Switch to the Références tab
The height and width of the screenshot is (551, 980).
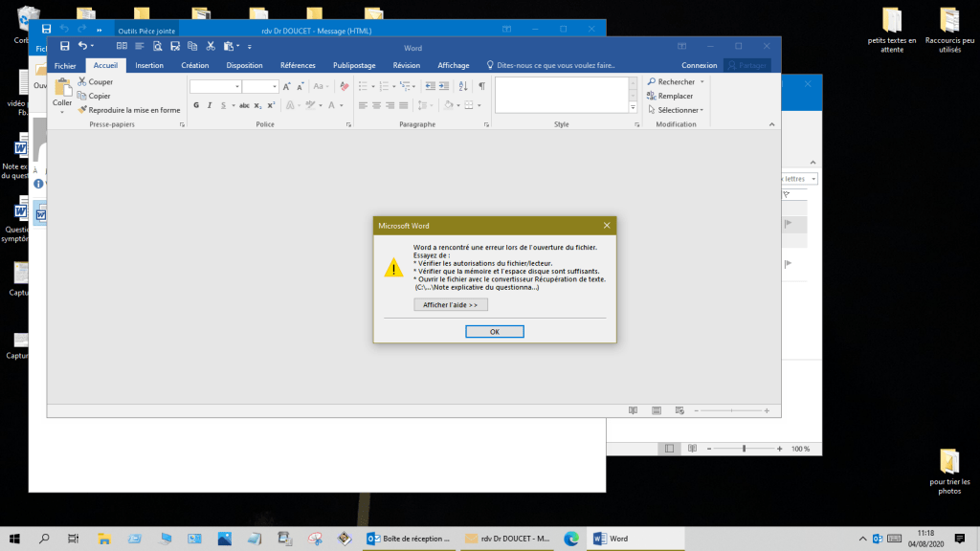298,66
